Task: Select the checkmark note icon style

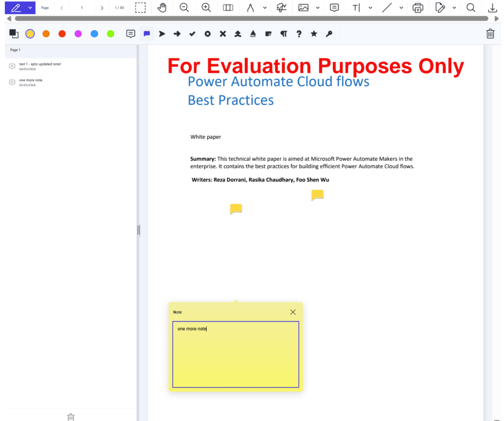Action: pyautogui.click(x=192, y=34)
